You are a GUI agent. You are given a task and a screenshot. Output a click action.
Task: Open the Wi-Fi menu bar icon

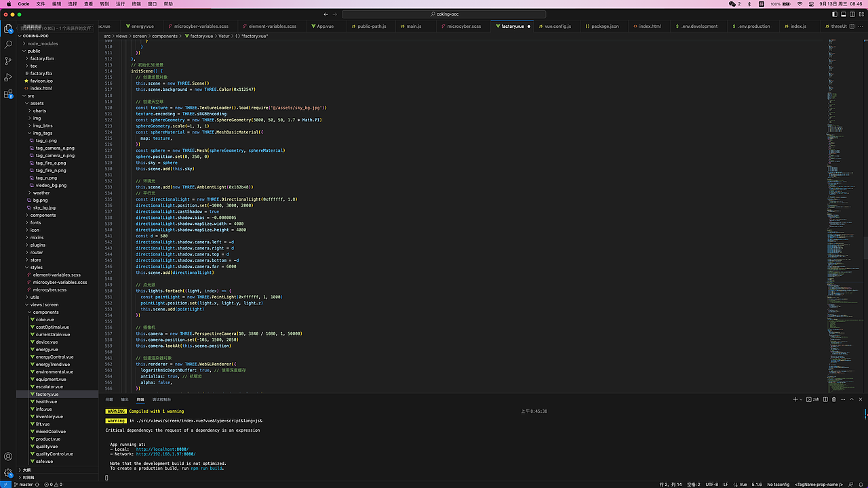pyautogui.click(x=800, y=4)
